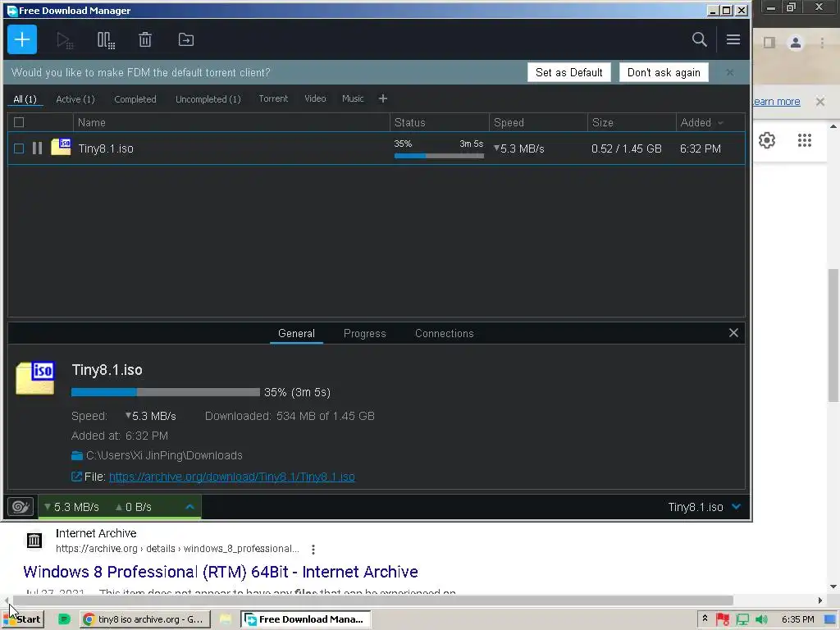Sort downloads by Status column header
The height and width of the screenshot is (630, 840).
click(440, 123)
